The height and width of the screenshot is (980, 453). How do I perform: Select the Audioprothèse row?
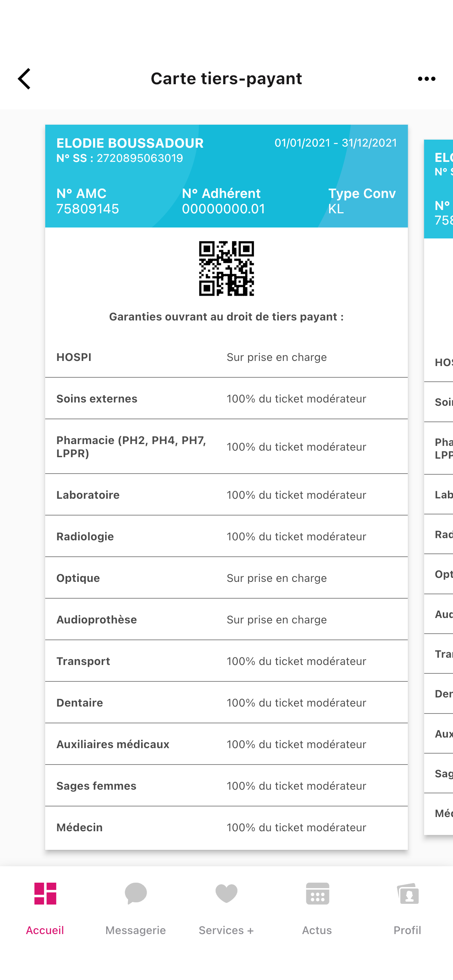tap(226, 620)
